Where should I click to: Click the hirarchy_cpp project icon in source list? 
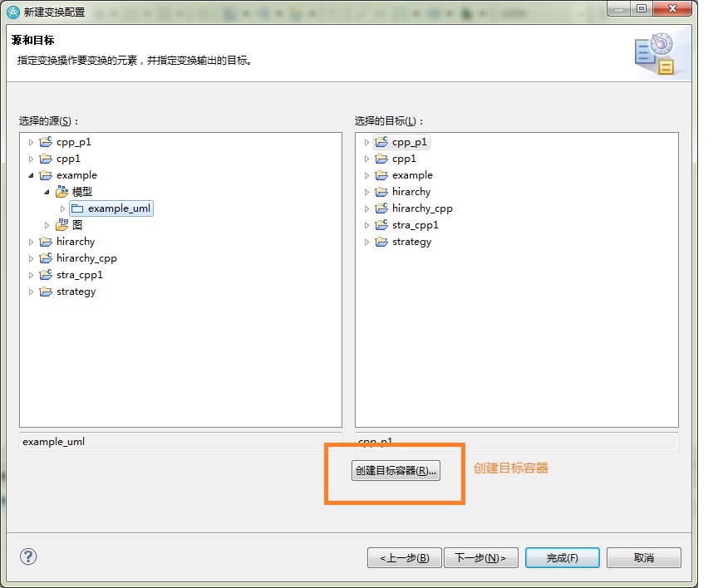(x=46, y=257)
